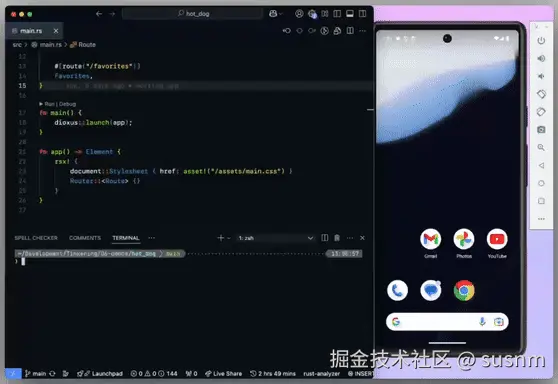The width and height of the screenshot is (558, 384).
Task: Click the main.rs breadcrumb
Action: 51,45
